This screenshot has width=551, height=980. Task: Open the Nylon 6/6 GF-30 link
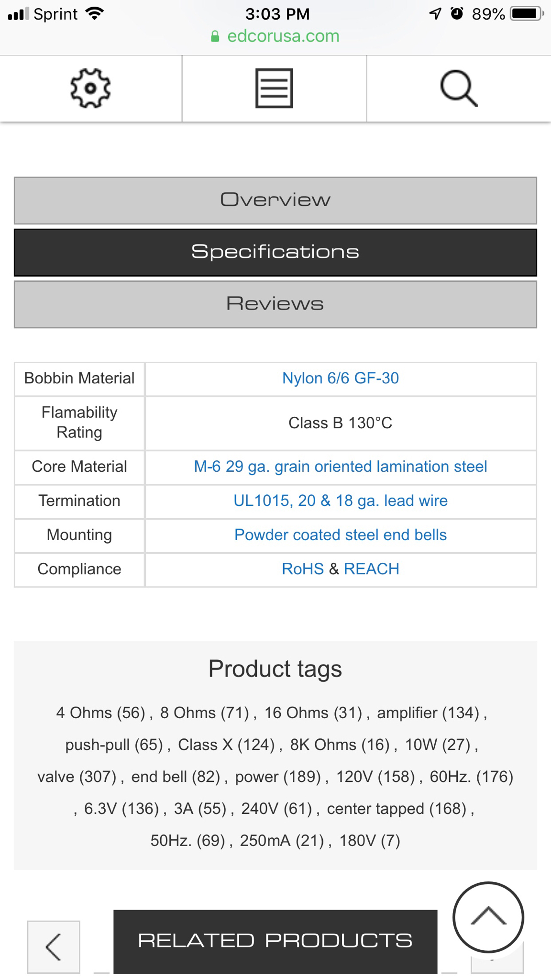click(x=341, y=379)
